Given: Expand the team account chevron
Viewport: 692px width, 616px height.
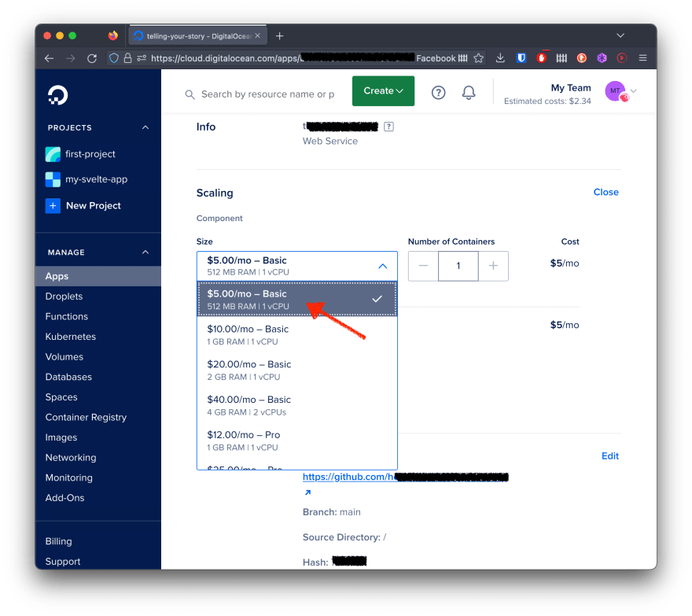Looking at the screenshot, I should 634,91.
